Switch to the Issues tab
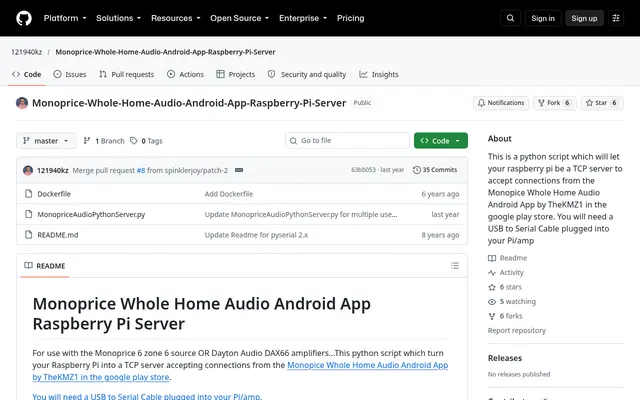Screen dimensions: 640x400 [x=70, y=74]
